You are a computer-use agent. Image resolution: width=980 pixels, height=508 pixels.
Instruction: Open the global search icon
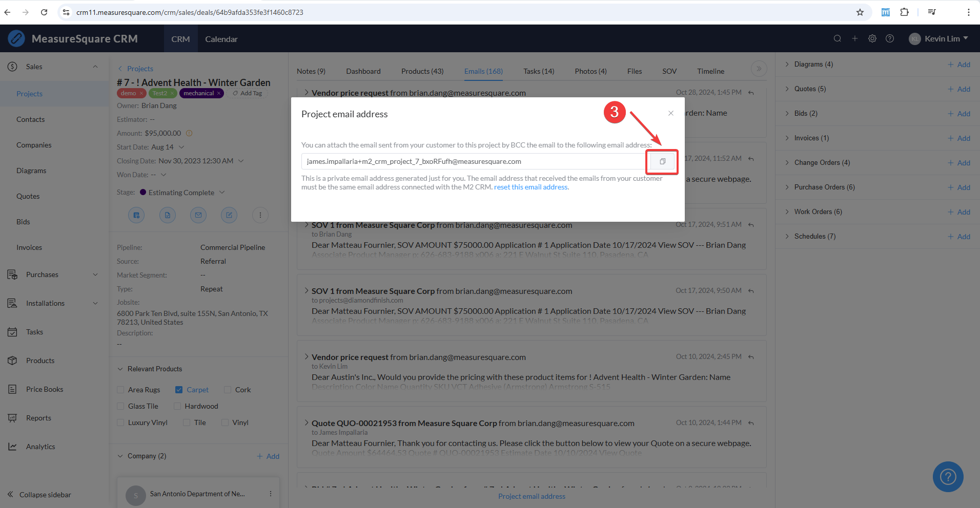click(x=838, y=38)
